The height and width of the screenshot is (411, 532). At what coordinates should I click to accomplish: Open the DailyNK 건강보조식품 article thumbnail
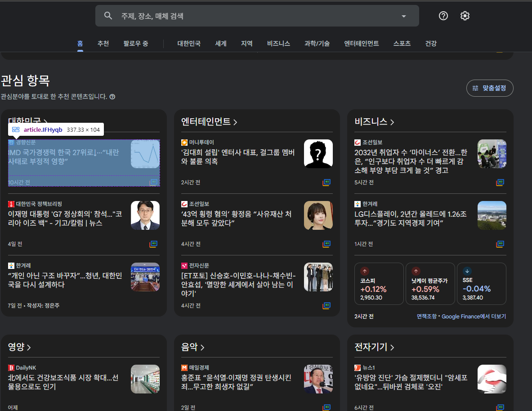[145, 379]
